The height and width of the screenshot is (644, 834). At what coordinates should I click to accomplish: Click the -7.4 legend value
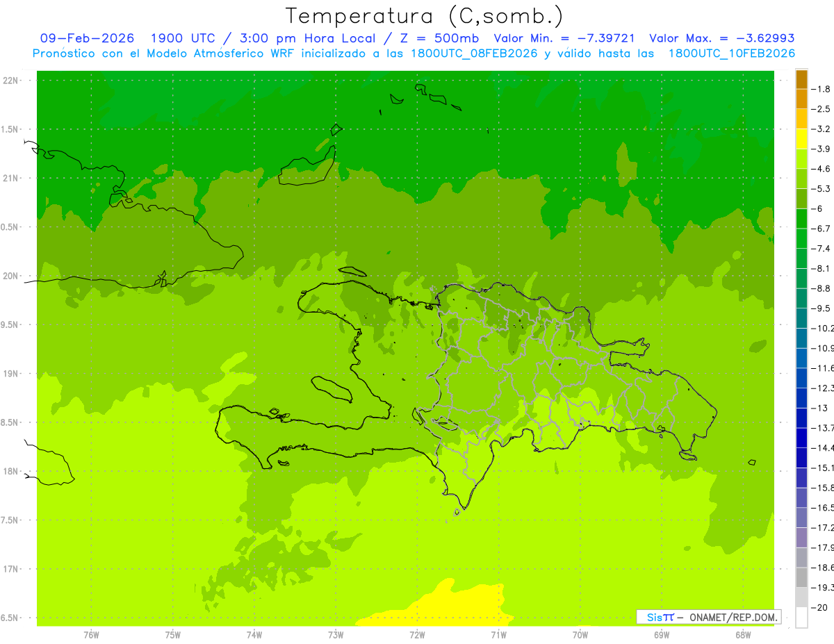click(821, 248)
